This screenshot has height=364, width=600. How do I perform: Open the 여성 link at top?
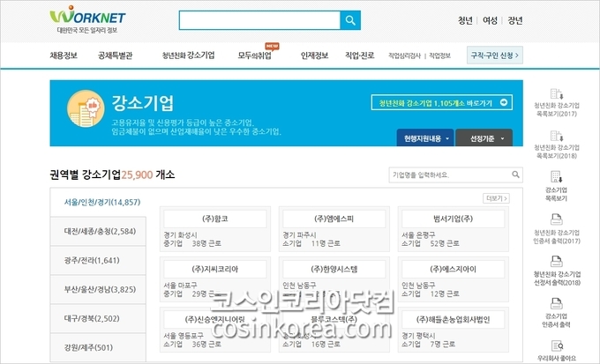[490, 20]
